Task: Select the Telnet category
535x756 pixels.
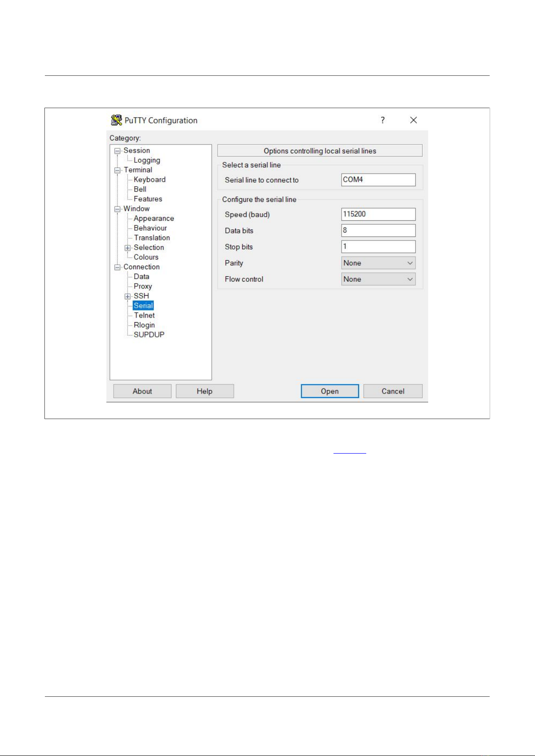Action: tap(144, 315)
